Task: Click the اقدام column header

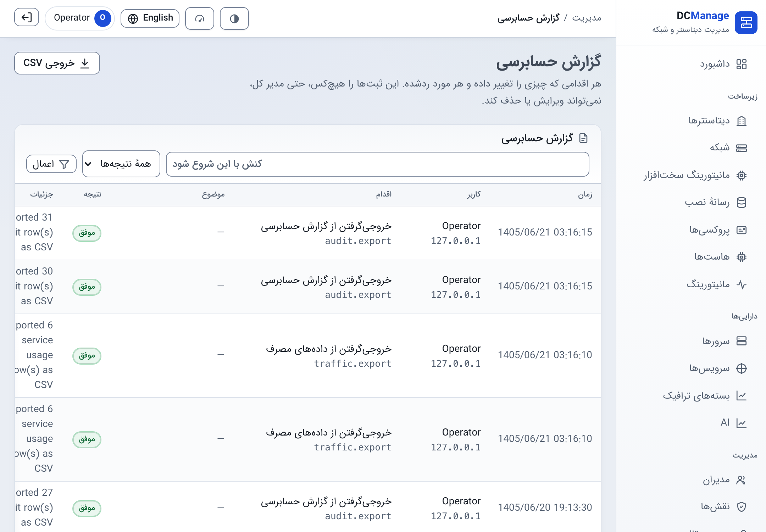Action: (x=384, y=194)
